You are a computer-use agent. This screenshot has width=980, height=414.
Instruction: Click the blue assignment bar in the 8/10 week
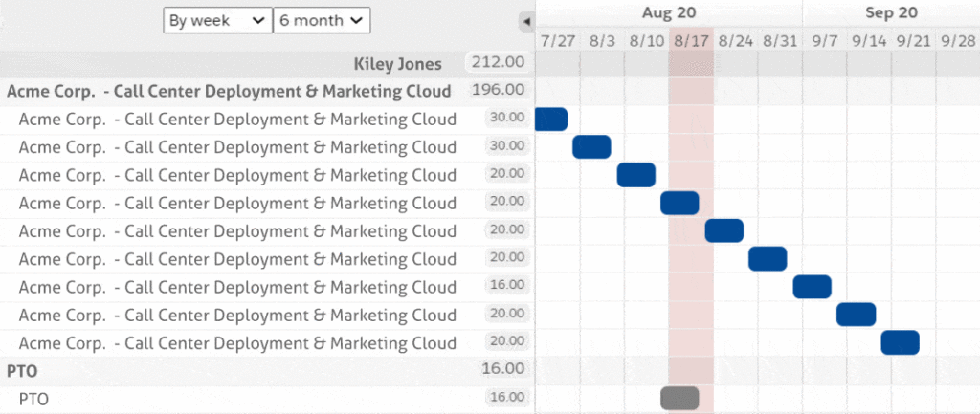(635, 175)
